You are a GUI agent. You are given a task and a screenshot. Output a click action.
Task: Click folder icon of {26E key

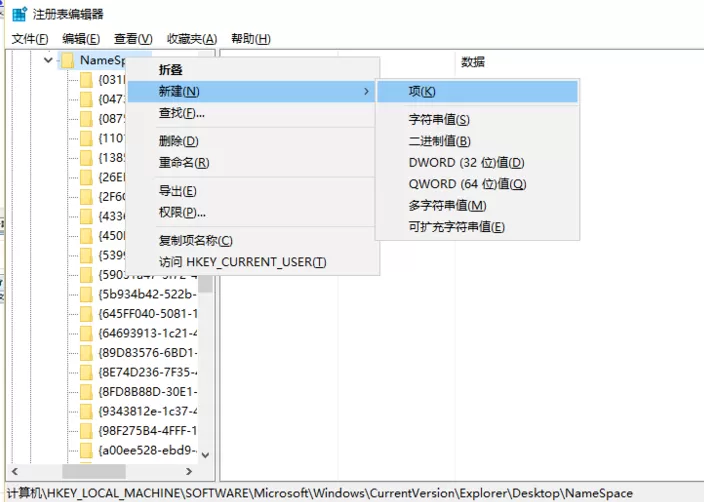pos(86,177)
